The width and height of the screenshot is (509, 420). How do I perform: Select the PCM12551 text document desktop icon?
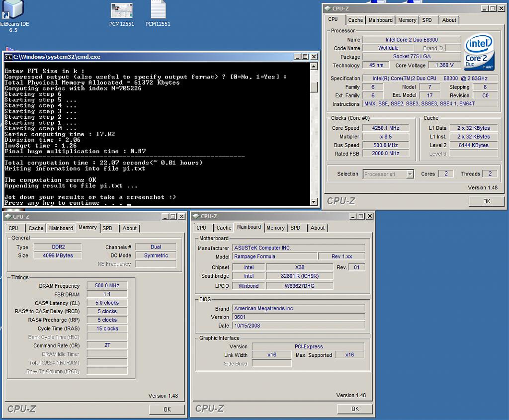[158, 13]
